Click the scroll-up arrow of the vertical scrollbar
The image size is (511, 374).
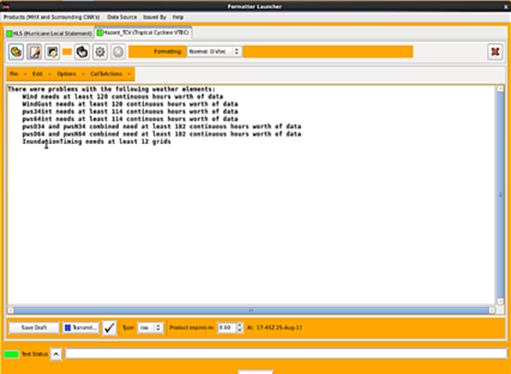500,89
